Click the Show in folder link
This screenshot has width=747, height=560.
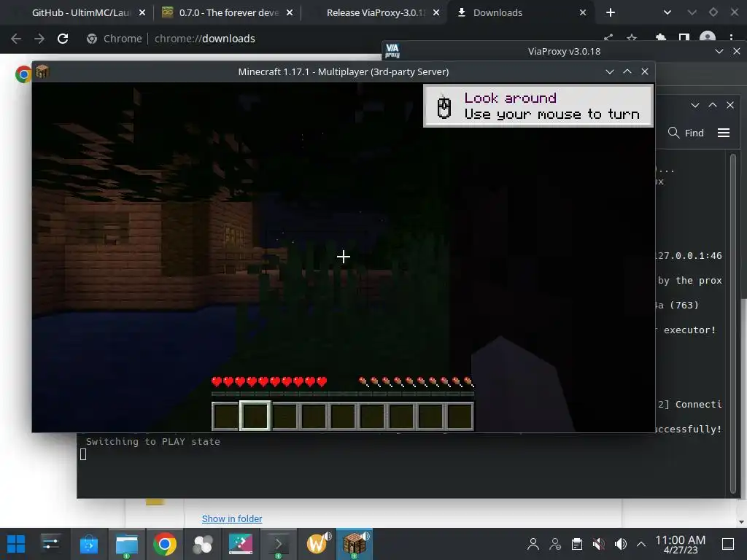(x=232, y=518)
